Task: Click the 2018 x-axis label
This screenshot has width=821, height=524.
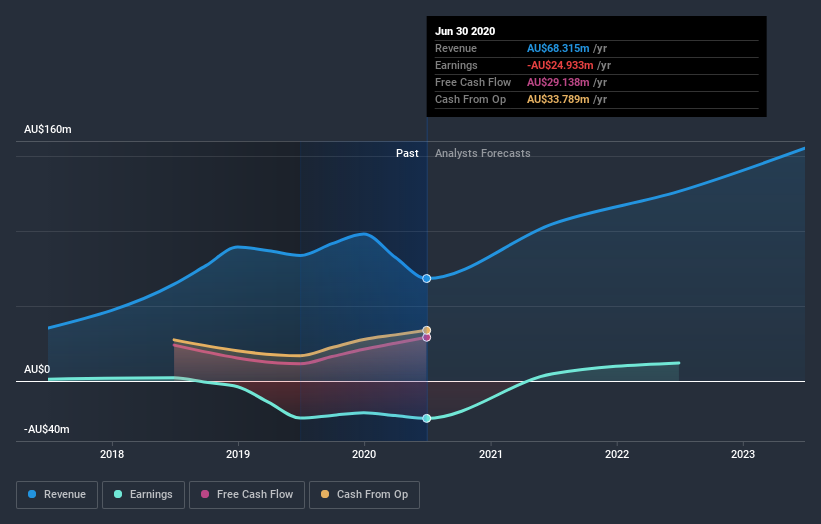Action: pos(112,454)
